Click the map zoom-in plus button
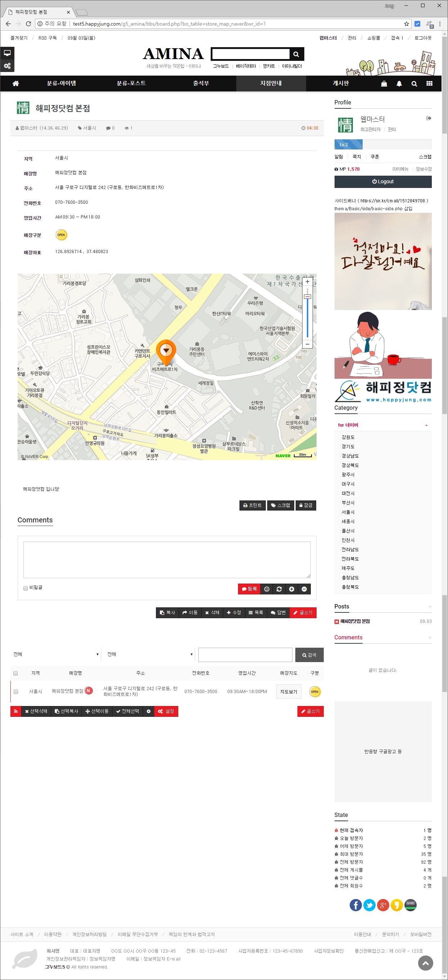This screenshot has width=448, height=980. click(x=307, y=282)
